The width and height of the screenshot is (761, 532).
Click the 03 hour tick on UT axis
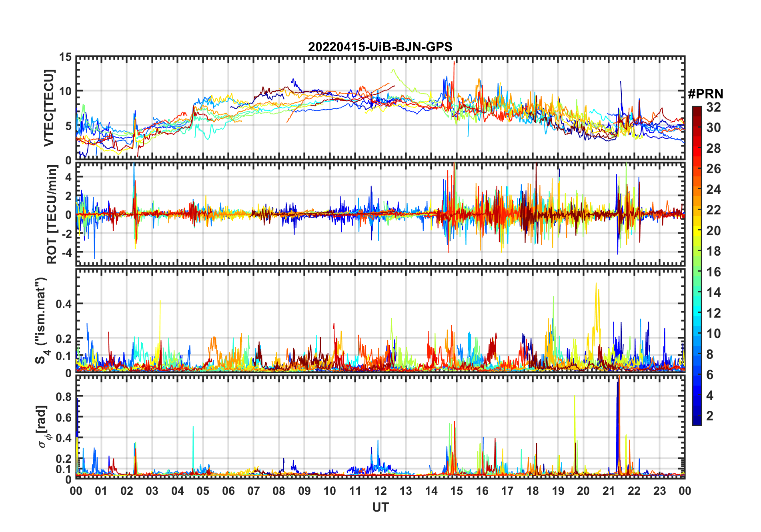point(152,491)
